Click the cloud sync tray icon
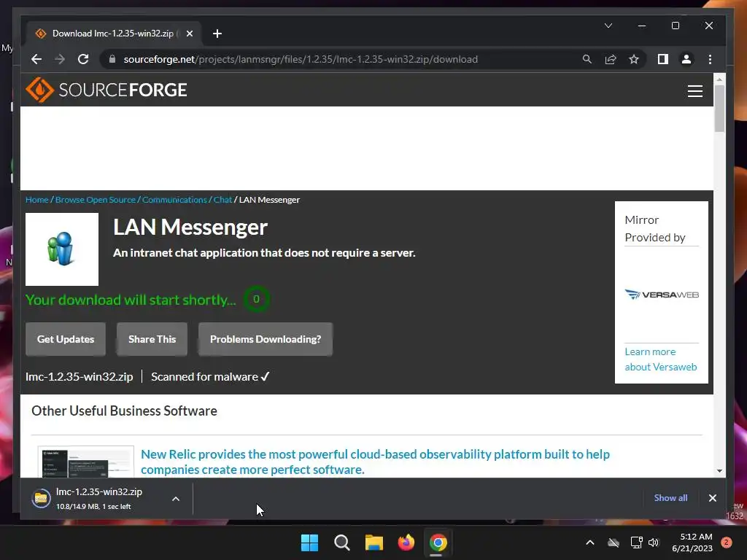747x560 pixels. pyautogui.click(x=613, y=542)
